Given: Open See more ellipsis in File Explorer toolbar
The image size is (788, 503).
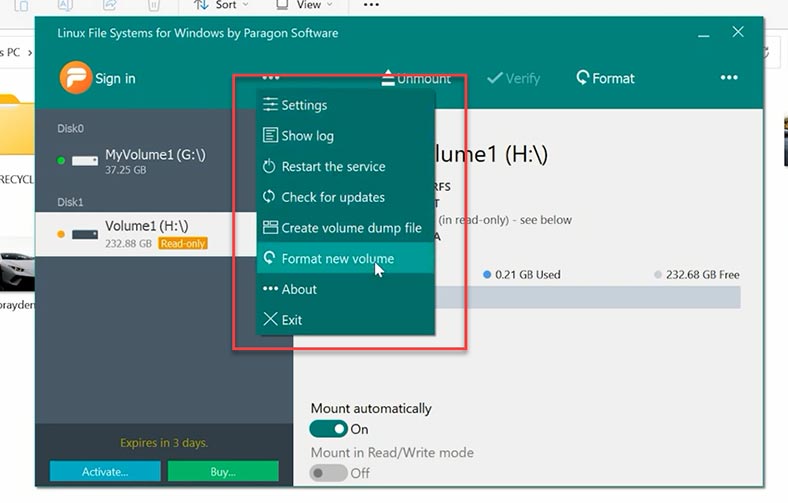Looking at the screenshot, I should point(371,5).
